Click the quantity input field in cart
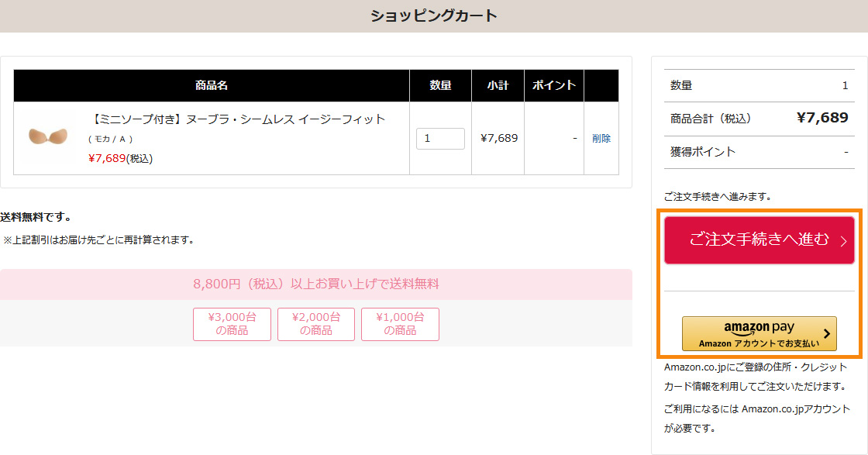The height and width of the screenshot is (455, 868). point(440,139)
